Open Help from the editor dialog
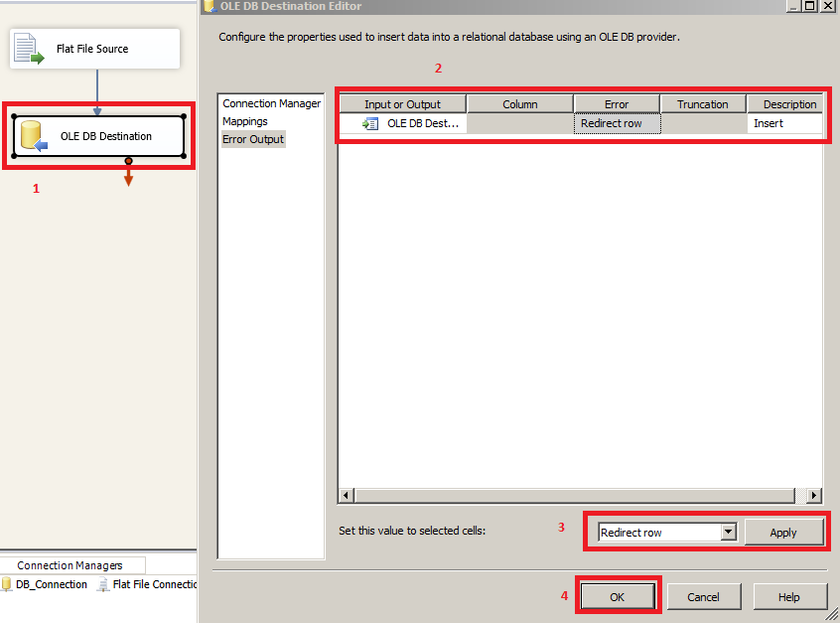 789,596
